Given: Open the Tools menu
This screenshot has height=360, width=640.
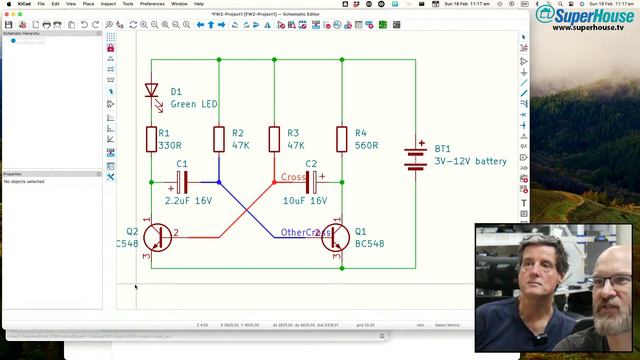Looking at the screenshot, I should pos(128,4).
